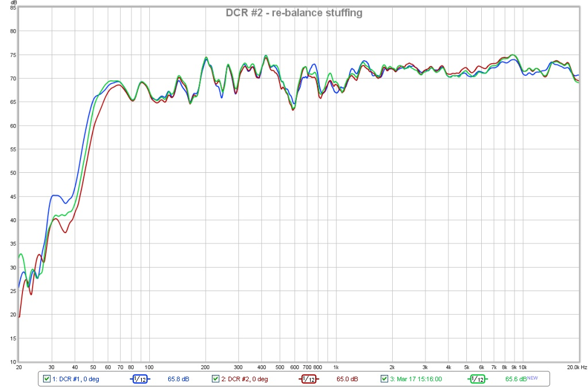Click the 1k frequency axis label
588x387 pixels.
(x=336, y=367)
